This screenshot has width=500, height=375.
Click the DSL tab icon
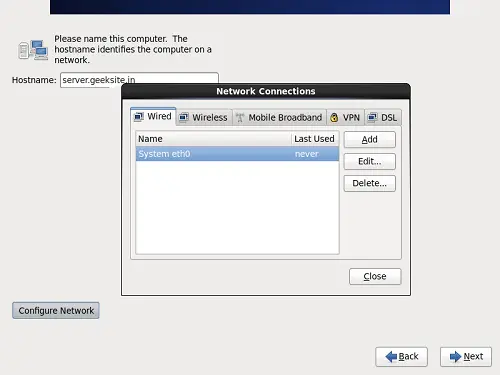click(372, 118)
